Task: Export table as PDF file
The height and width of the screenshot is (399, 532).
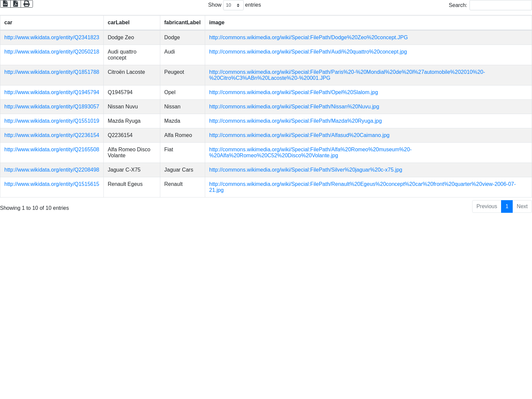Action: (x=16, y=4)
